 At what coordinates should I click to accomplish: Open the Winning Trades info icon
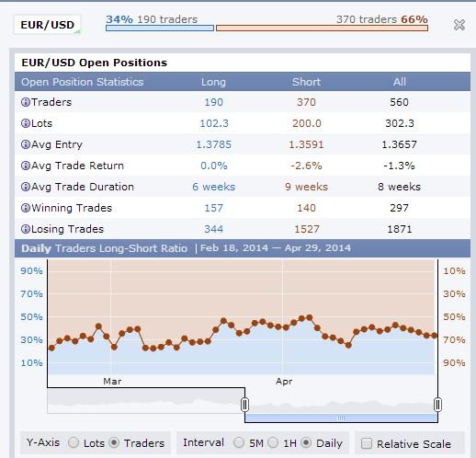(26, 208)
